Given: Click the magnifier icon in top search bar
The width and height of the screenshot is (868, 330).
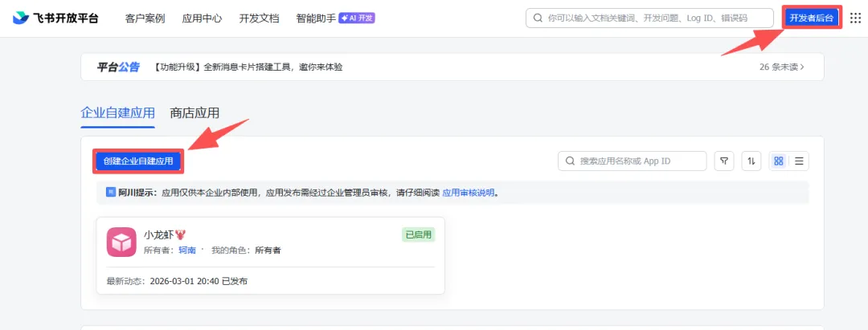Looking at the screenshot, I should [x=537, y=18].
